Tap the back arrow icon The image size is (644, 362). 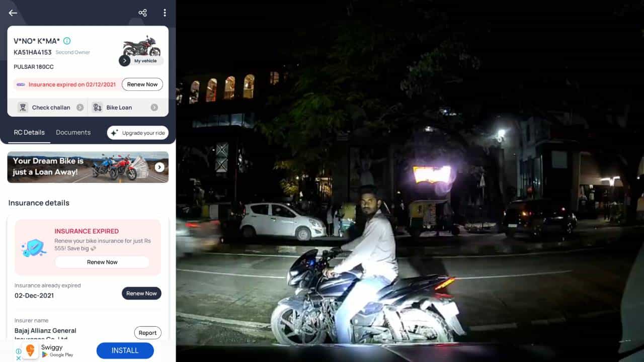tap(13, 13)
